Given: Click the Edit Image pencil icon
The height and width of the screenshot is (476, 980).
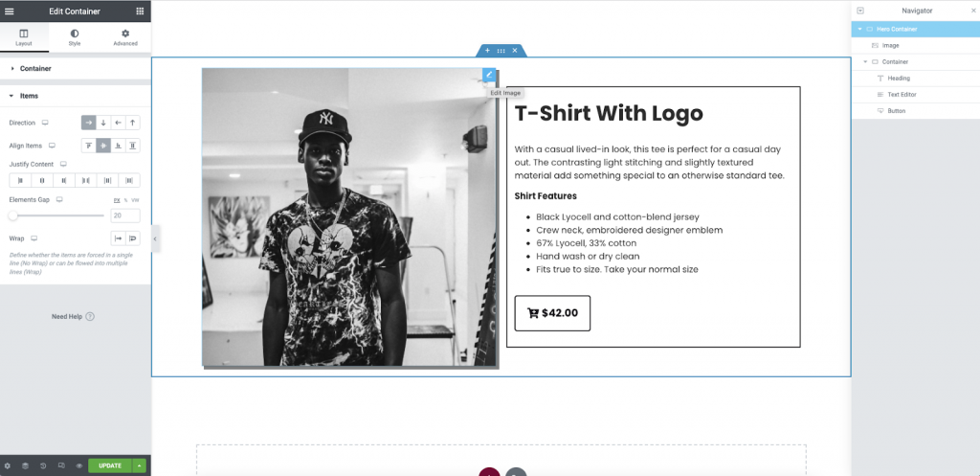Looking at the screenshot, I should pos(489,75).
